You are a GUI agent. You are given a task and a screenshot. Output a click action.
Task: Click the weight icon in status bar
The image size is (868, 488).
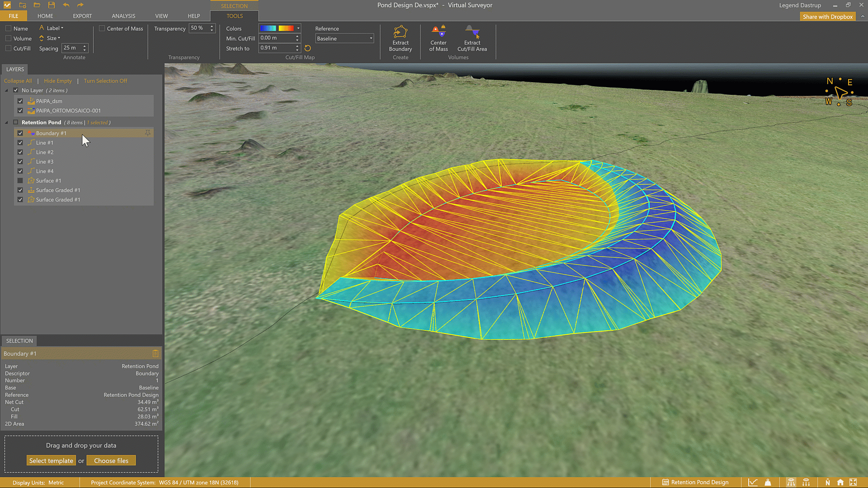(768, 482)
